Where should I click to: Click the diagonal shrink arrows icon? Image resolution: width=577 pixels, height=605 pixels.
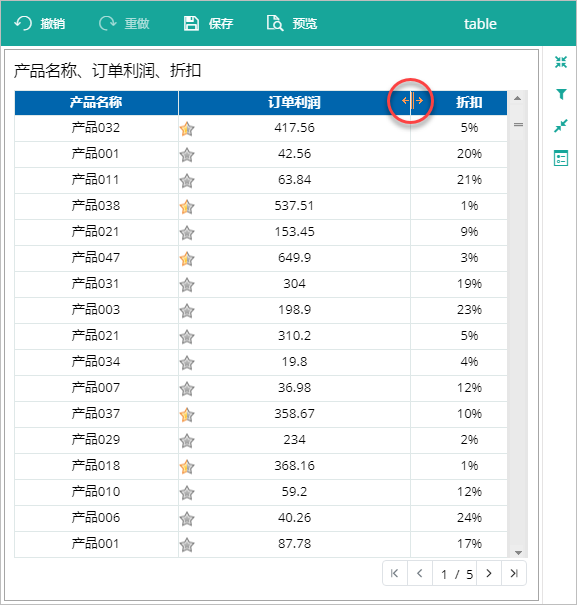[x=561, y=125]
